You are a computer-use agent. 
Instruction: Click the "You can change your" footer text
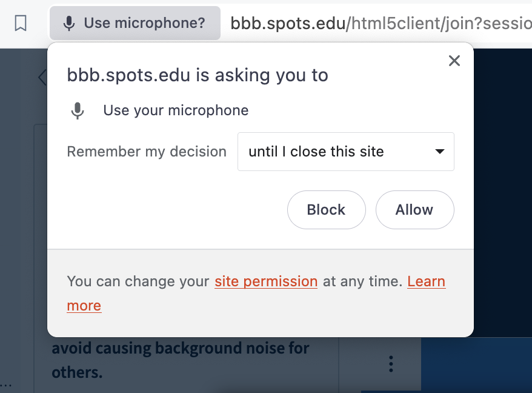click(x=139, y=281)
